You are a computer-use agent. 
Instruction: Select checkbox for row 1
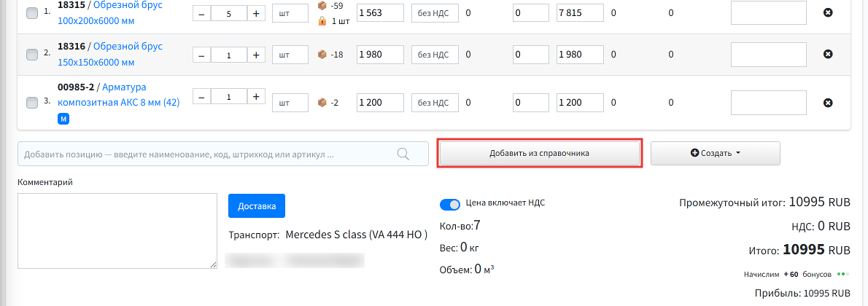(32, 13)
